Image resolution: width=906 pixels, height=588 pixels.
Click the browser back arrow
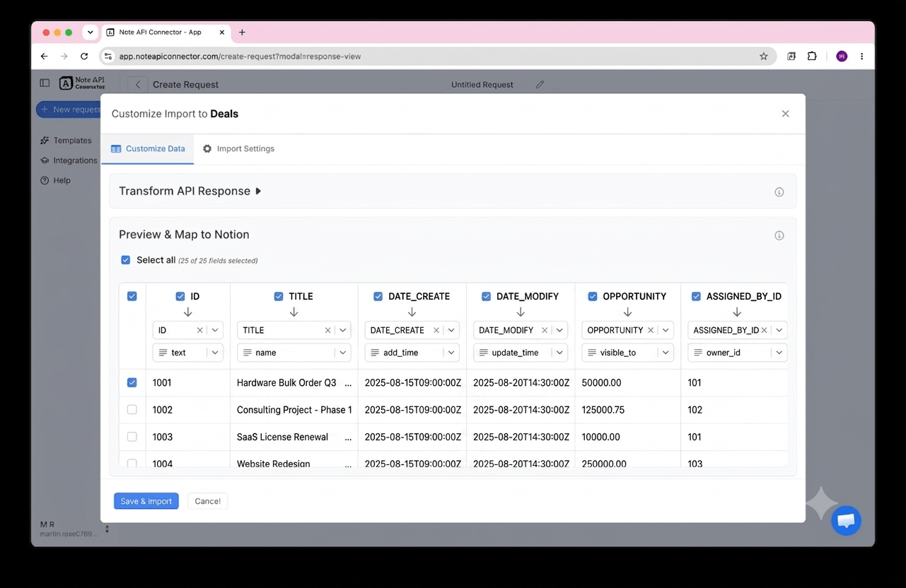[x=45, y=57]
